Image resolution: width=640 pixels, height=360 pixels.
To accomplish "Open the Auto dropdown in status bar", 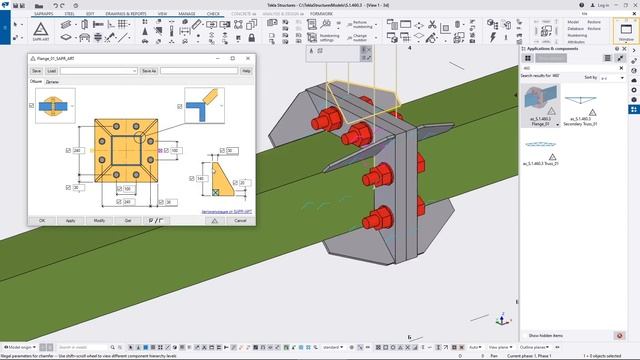I will [475, 347].
